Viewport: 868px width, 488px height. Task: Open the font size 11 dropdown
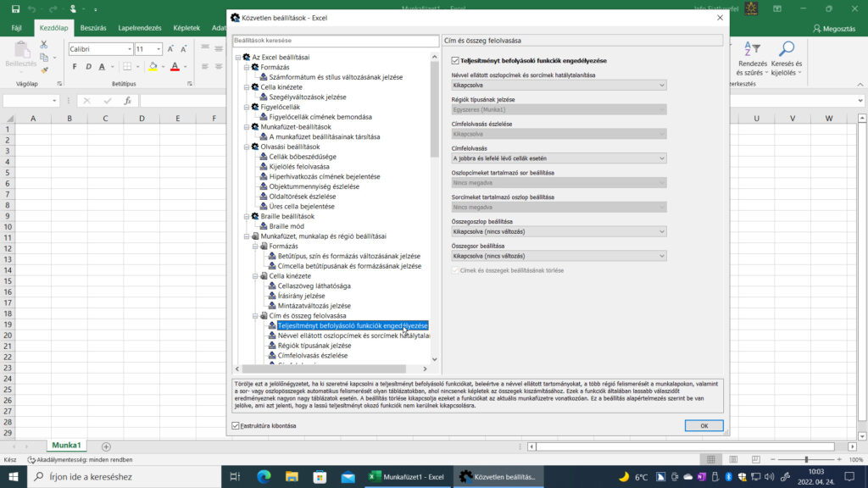coord(159,49)
